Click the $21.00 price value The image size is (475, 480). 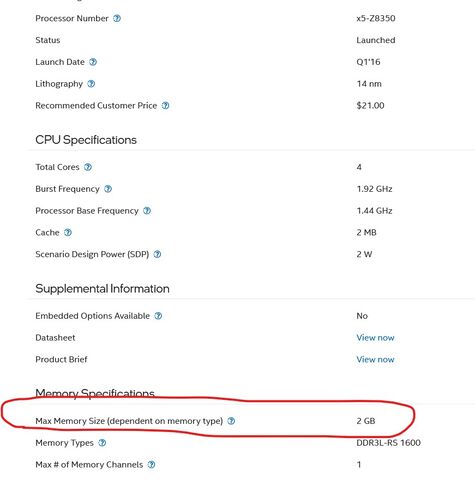(370, 106)
